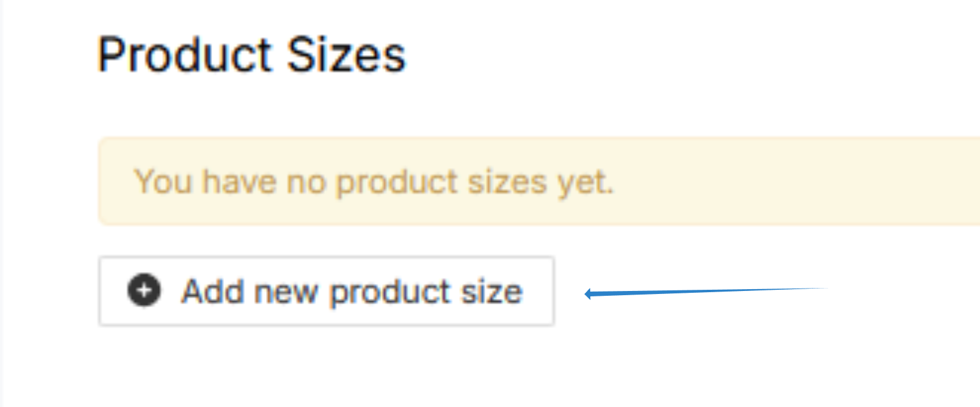
Task: Select the no product sizes message
Action: [375, 181]
